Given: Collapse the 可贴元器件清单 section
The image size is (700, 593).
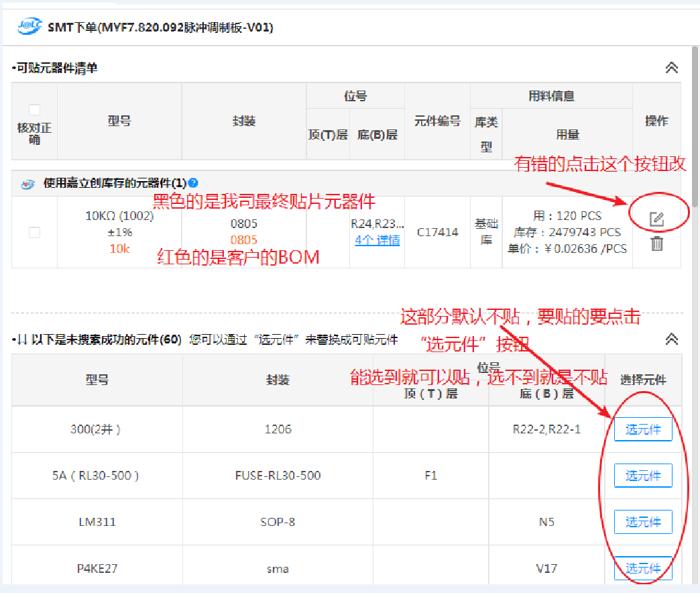Looking at the screenshot, I should (x=671, y=68).
